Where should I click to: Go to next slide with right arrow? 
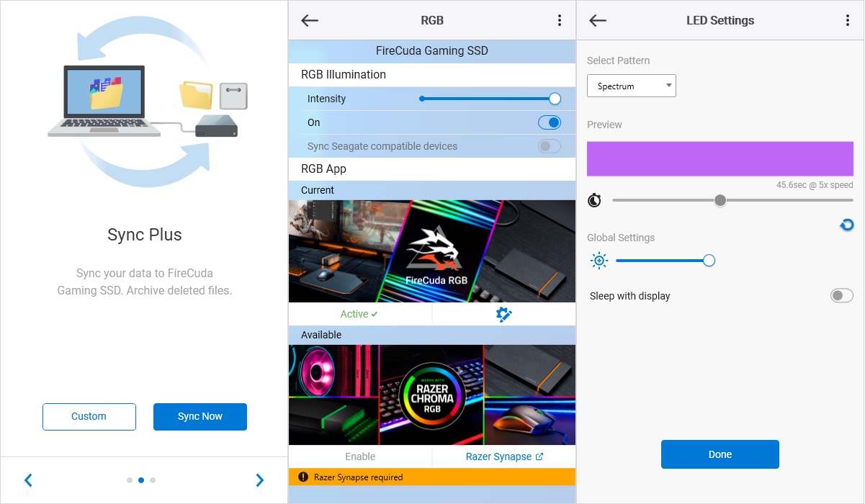260,480
